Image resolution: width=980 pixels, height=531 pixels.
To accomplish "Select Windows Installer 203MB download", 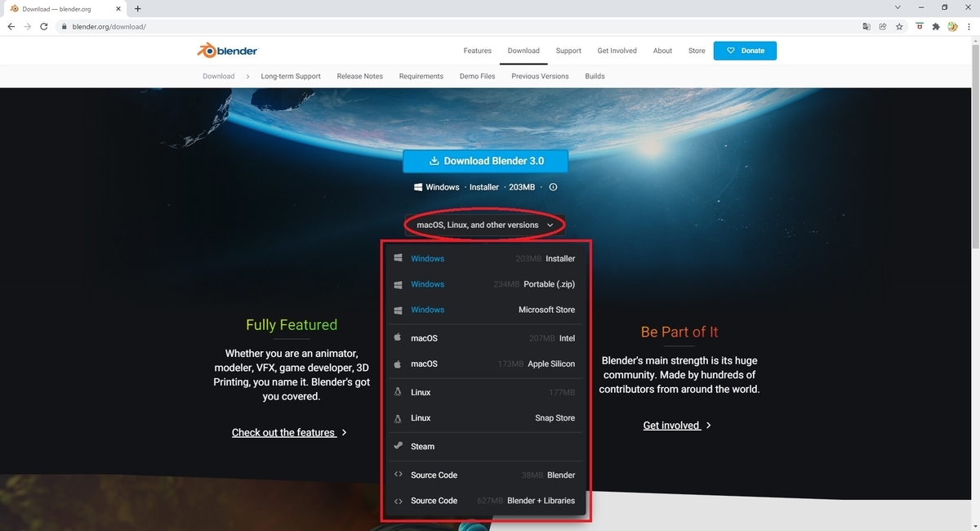I will [485, 258].
